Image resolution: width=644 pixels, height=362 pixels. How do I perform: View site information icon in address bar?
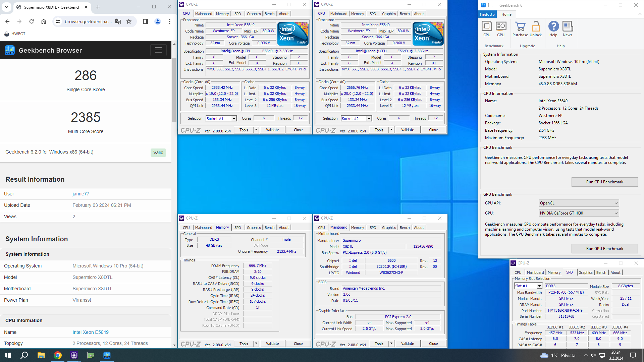[x=58, y=21]
